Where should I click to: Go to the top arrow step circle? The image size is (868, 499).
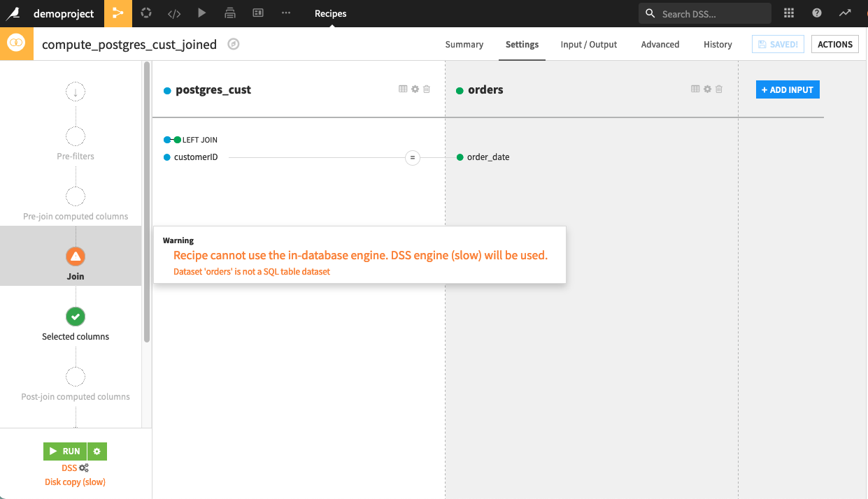(x=76, y=92)
